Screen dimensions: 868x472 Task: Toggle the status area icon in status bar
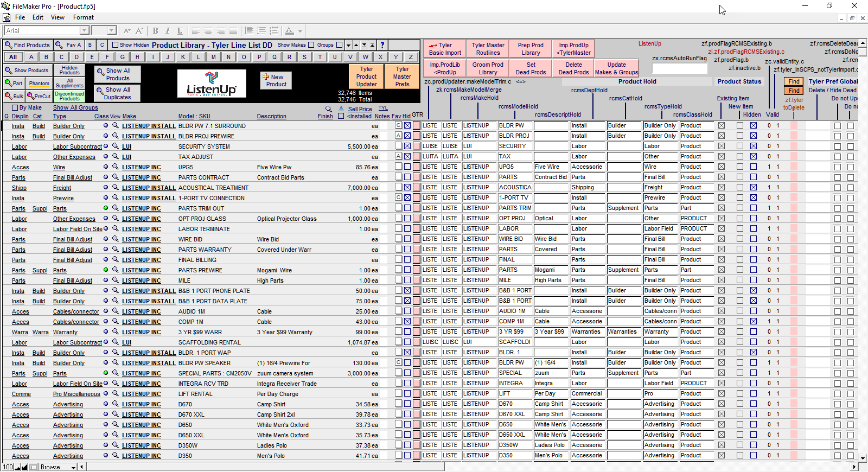pyautogui.click(x=32, y=467)
